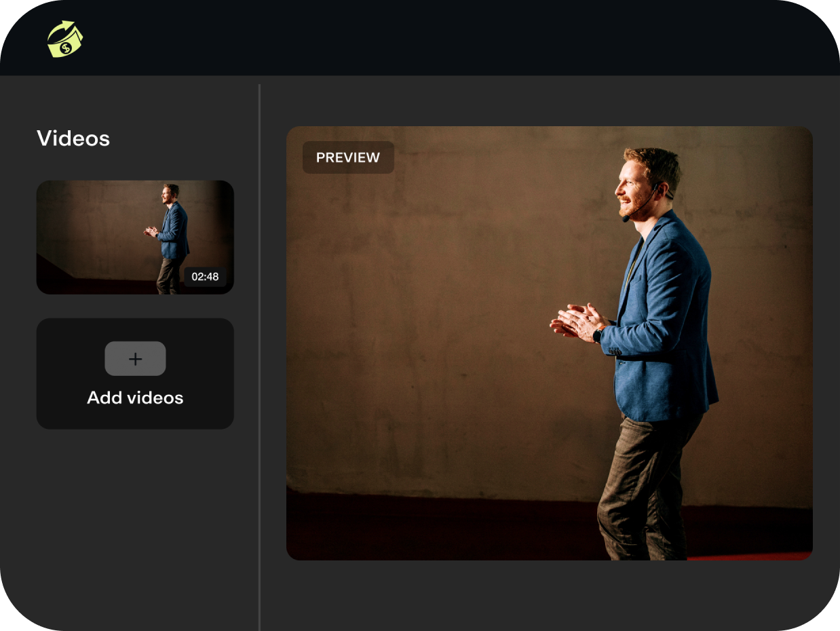Click the plus button to add videos

pos(135,358)
